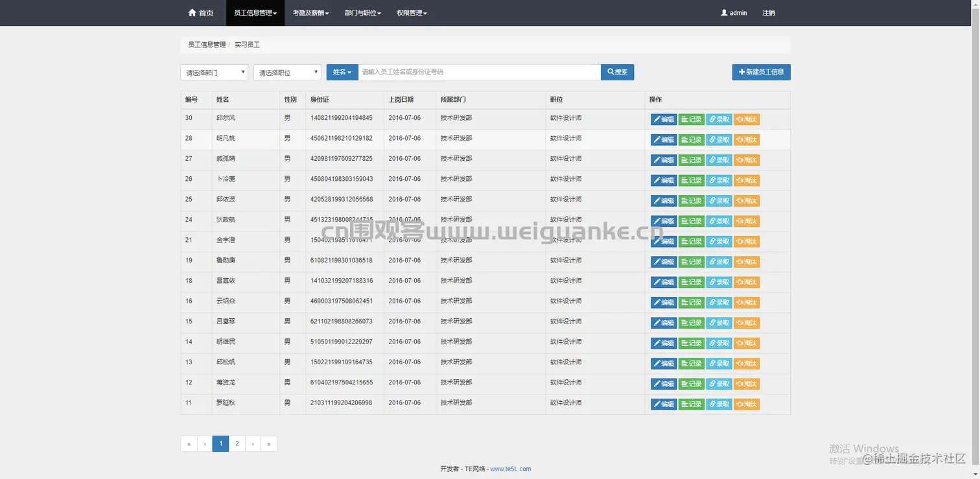Click 录取 for employee number 27
This screenshot has height=479, width=980.
pyautogui.click(x=719, y=160)
